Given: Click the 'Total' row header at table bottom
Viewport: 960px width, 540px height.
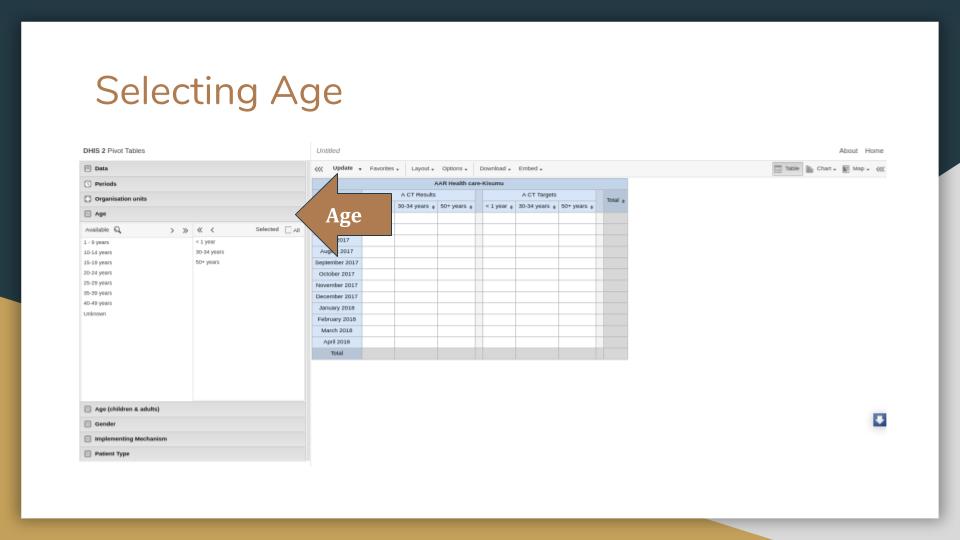Looking at the screenshot, I should (337, 353).
